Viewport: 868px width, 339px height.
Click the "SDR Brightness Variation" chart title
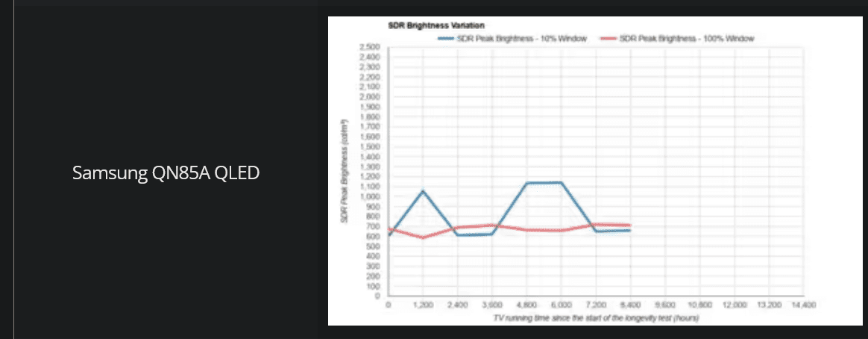tap(437, 25)
